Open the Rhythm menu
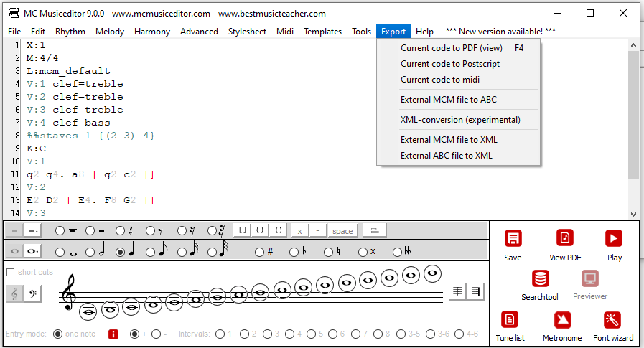The height and width of the screenshot is (348, 644). coord(70,32)
